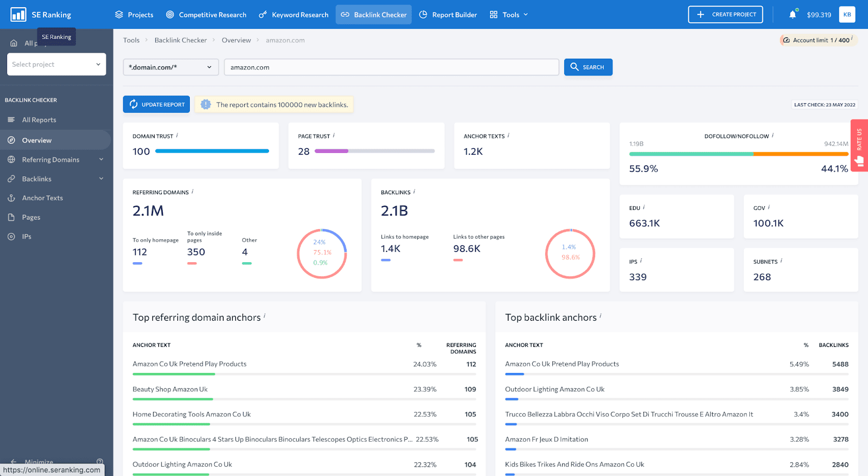Click the 663.1K EDU value
The height and width of the screenshot is (476, 868).
[644, 223]
